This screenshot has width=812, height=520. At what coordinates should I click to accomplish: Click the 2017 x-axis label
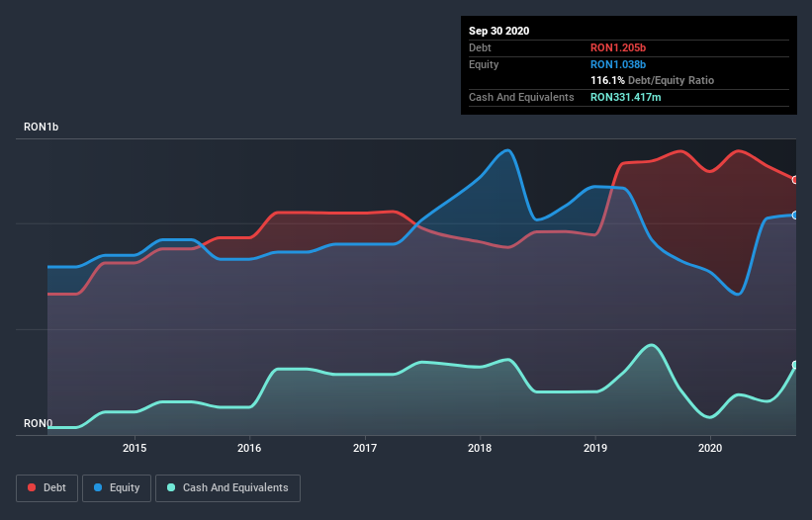pyautogui.click(x=365, y=448)
